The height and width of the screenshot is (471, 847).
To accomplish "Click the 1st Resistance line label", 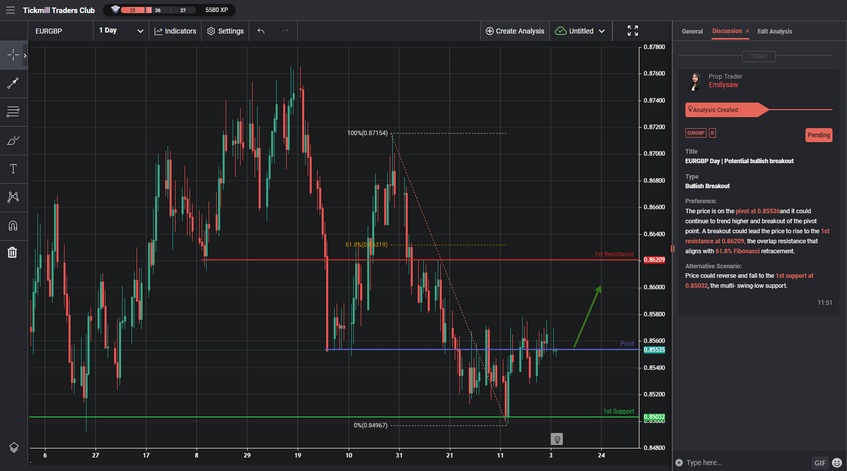I will pos(614,254).
